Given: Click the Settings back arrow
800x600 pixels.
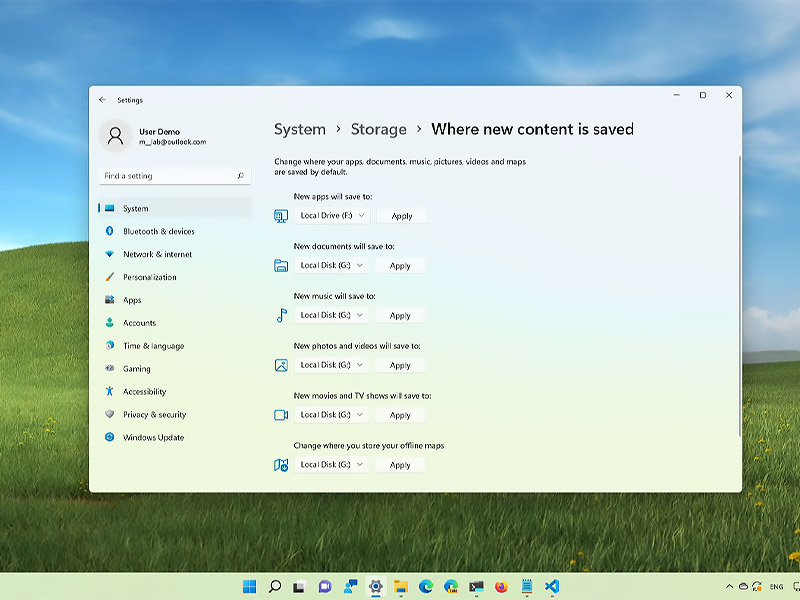Looking at the screenshot, I should (x=103, y=100).
